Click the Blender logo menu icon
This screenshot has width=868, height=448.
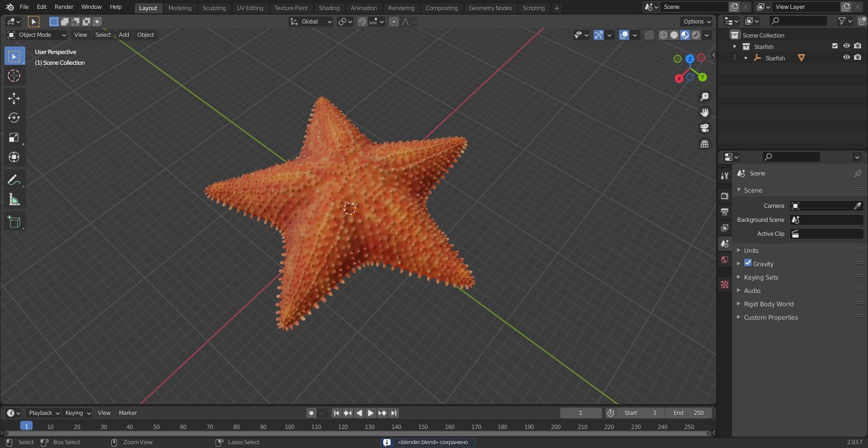click(x=10, y=7)
